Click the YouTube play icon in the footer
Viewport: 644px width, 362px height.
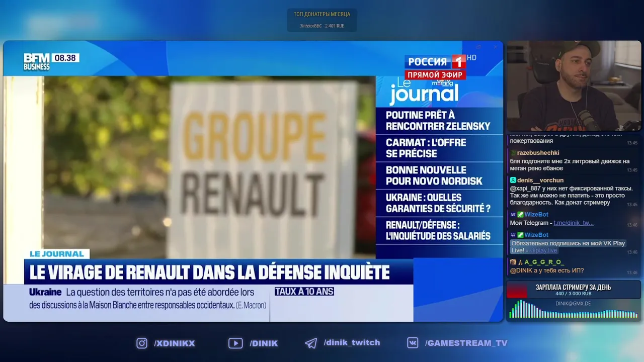235,343
